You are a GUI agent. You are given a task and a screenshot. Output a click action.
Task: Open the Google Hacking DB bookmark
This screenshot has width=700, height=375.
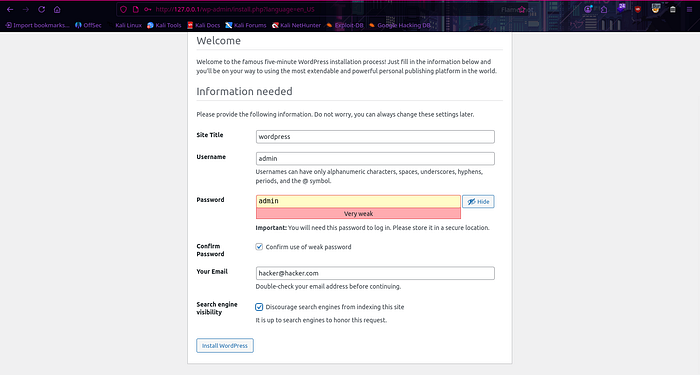click(400, 25)
